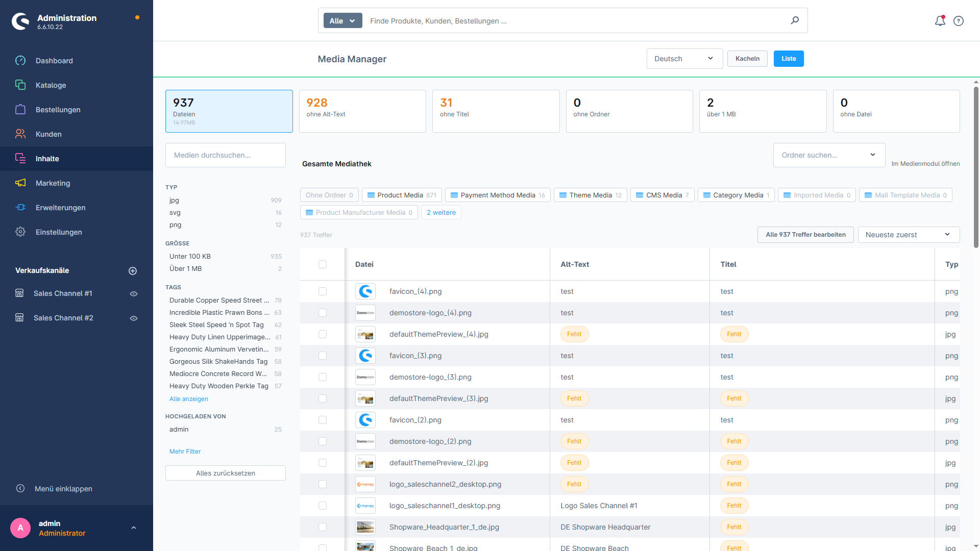Open the Dashboard icon in sidebar
The height and width of the screenshot is (551, 980).
pos(20,61)
